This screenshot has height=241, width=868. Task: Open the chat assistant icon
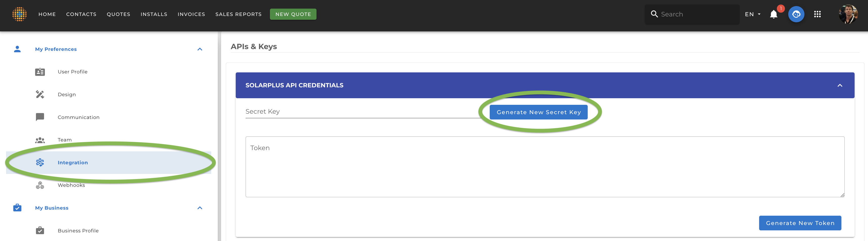coord(796,14)
